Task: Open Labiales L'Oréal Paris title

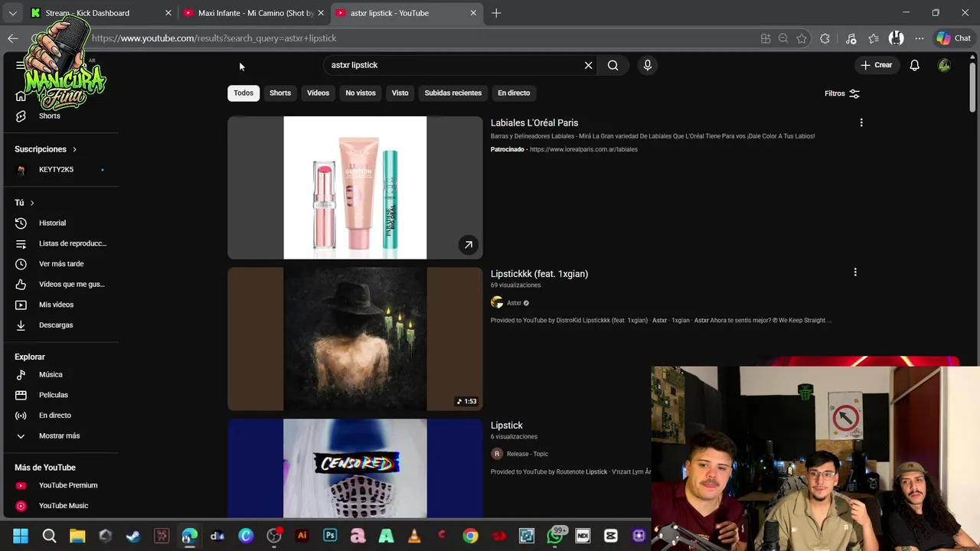Action: 534,122
